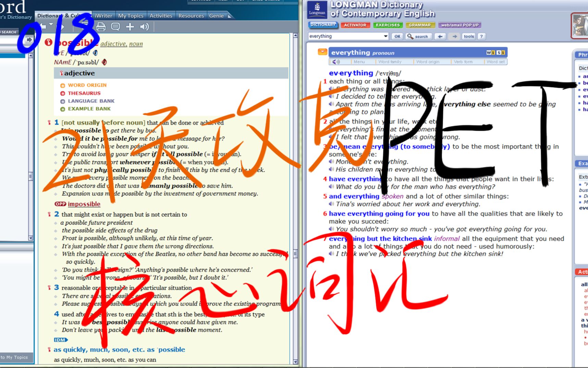Play audio for 'I felt that everything was going wrong'

331,137
